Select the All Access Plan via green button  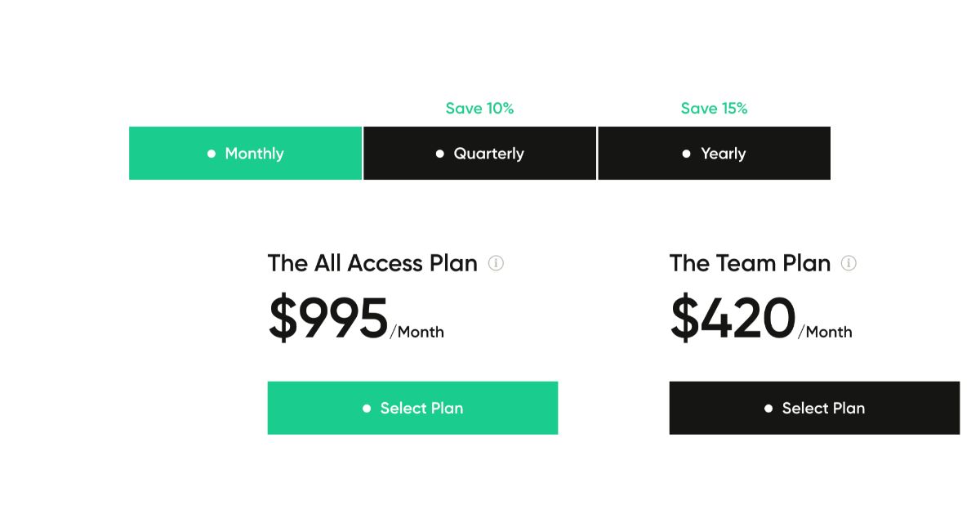click(x=412, y=408)
